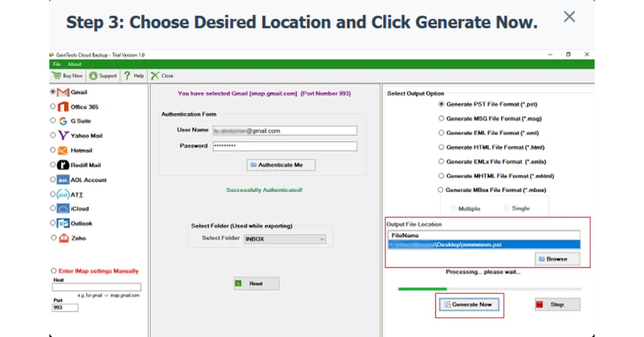This screenshot has width=644, height=337.
Task: Select the Yahoo Mail radio button
Action: pos(53,135)
